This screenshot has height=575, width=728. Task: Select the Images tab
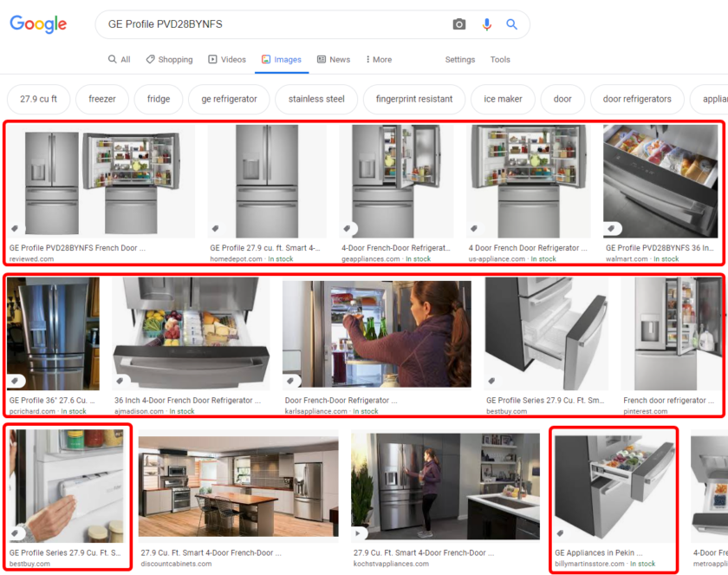[x=282, y=60]
